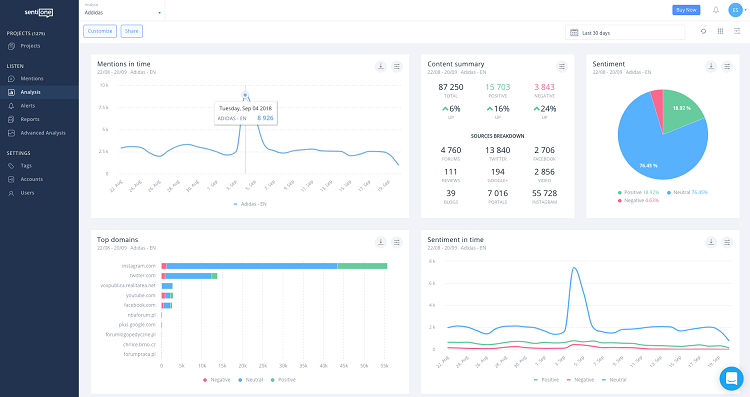The height and width of the screenshot is (397, 750).
Task: Click the SentiOne logo
Action: tap(39, 12)
